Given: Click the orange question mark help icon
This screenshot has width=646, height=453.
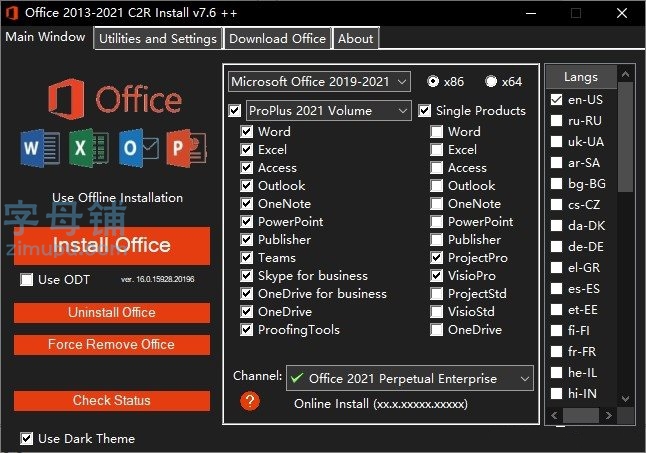Looking at the screenshot, I should (x=250, y=401).
